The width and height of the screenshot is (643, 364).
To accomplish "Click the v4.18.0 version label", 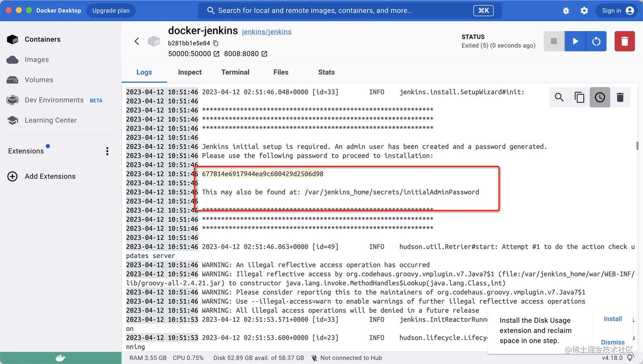I will (612, 358).
